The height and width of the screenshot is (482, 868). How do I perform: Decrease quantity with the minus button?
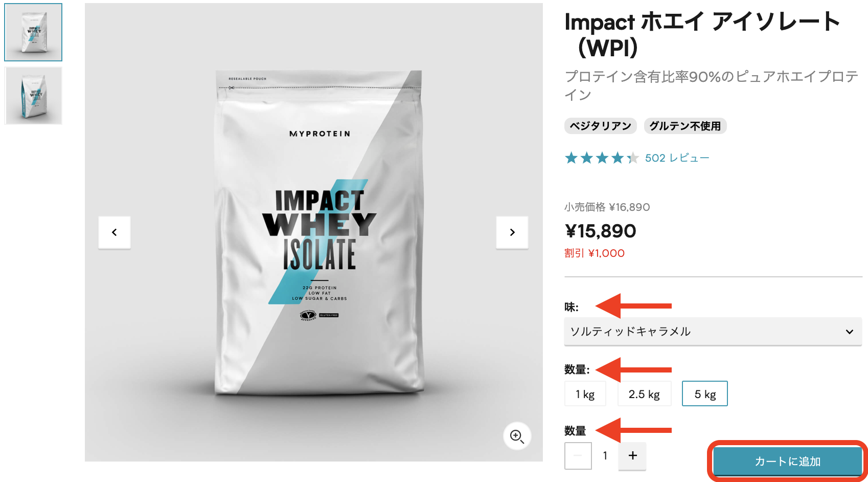click(x=578, y=455)
